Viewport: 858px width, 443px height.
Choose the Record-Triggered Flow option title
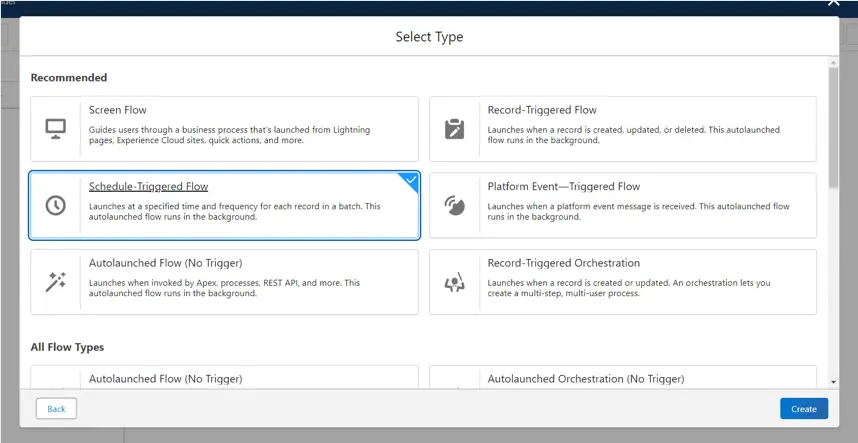point(542,110)
